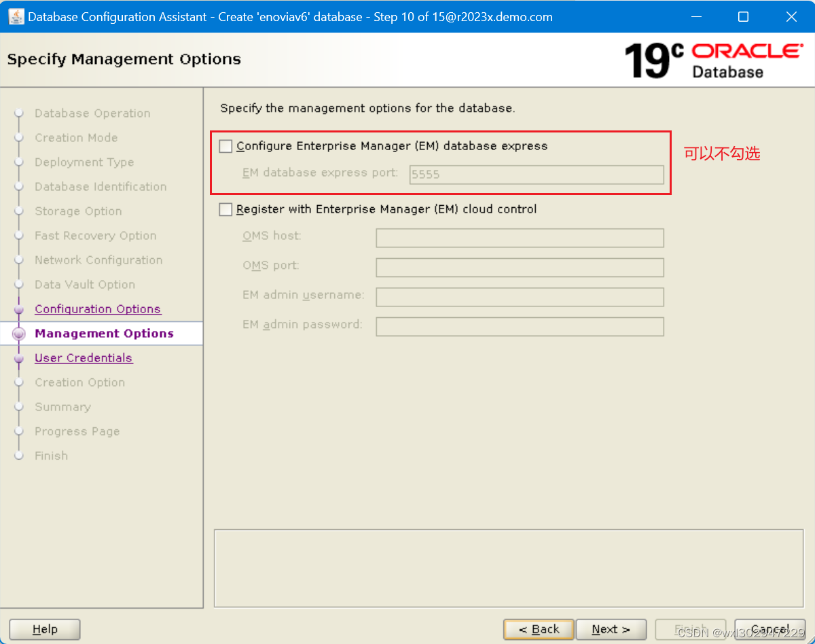Focus the OMS port input field
Screen dimensions: 815x644
pos(520,268)
